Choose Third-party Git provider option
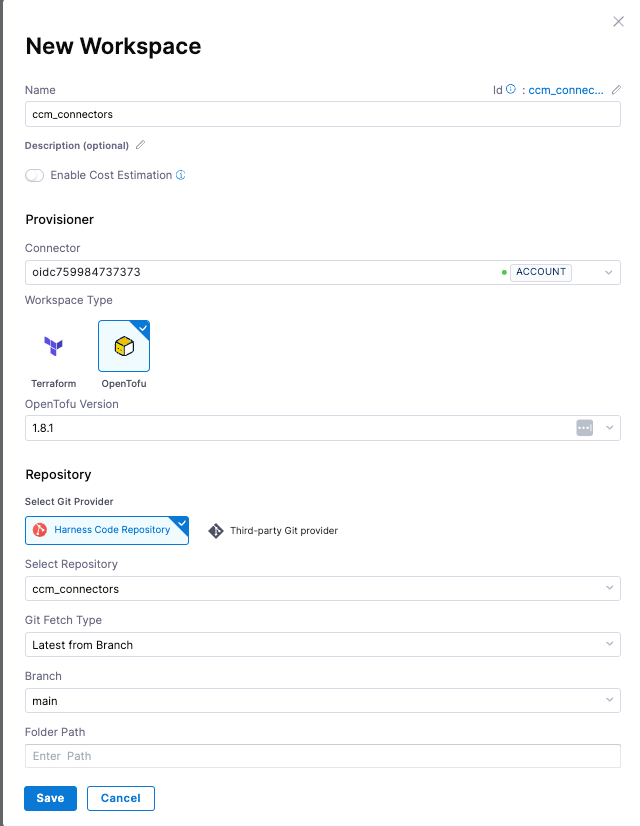640x826 pixels. [273, 531]
